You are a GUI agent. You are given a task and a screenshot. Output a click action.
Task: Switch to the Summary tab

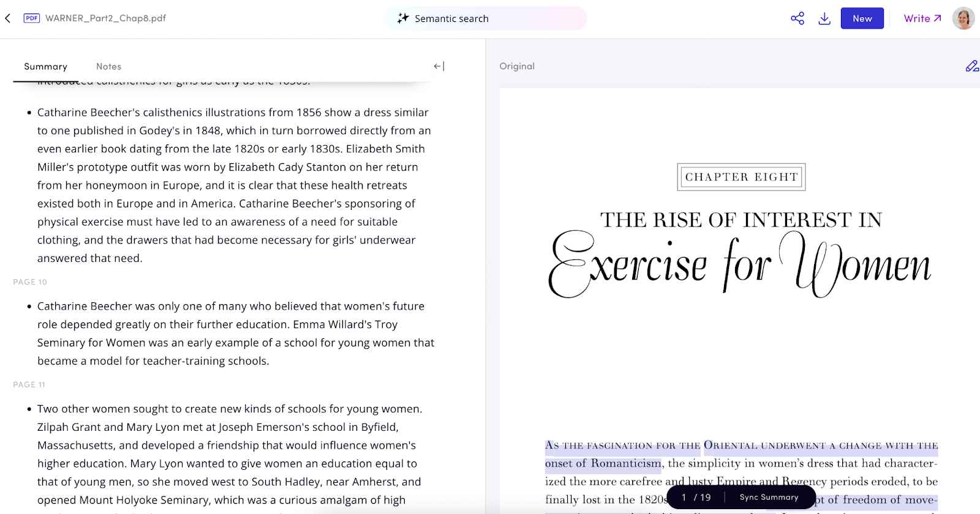(46, 67)
